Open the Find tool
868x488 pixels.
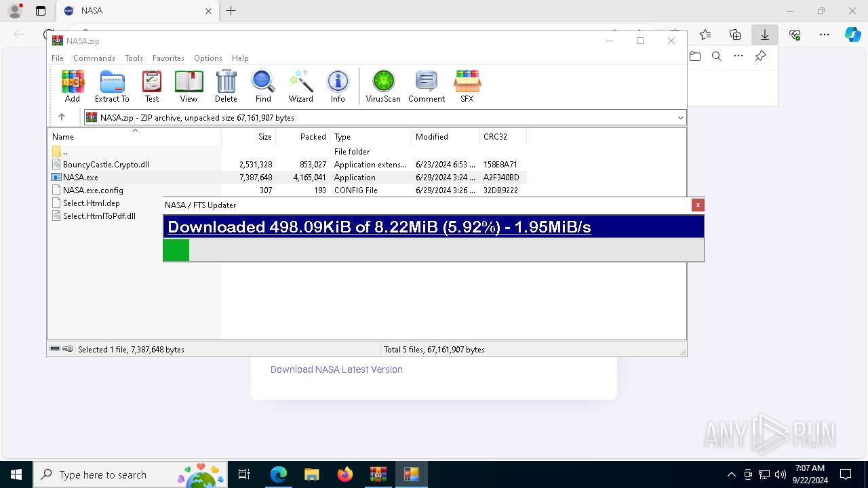click(263, 86)
